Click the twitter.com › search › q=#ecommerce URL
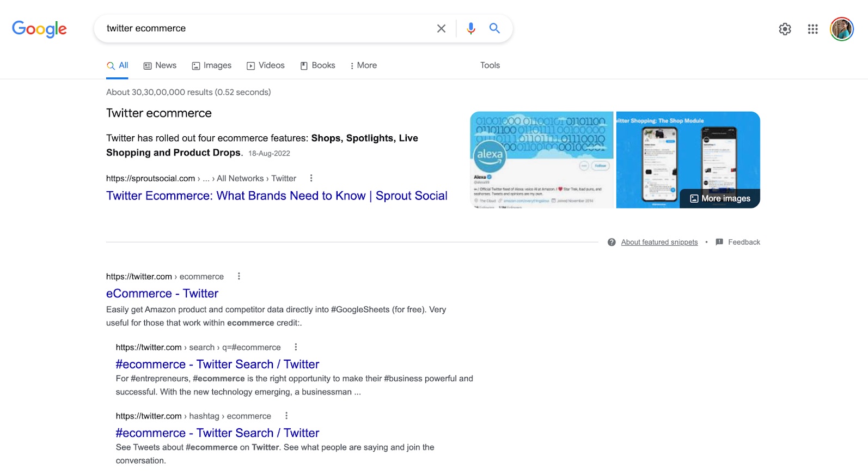 tap(198, 347)
